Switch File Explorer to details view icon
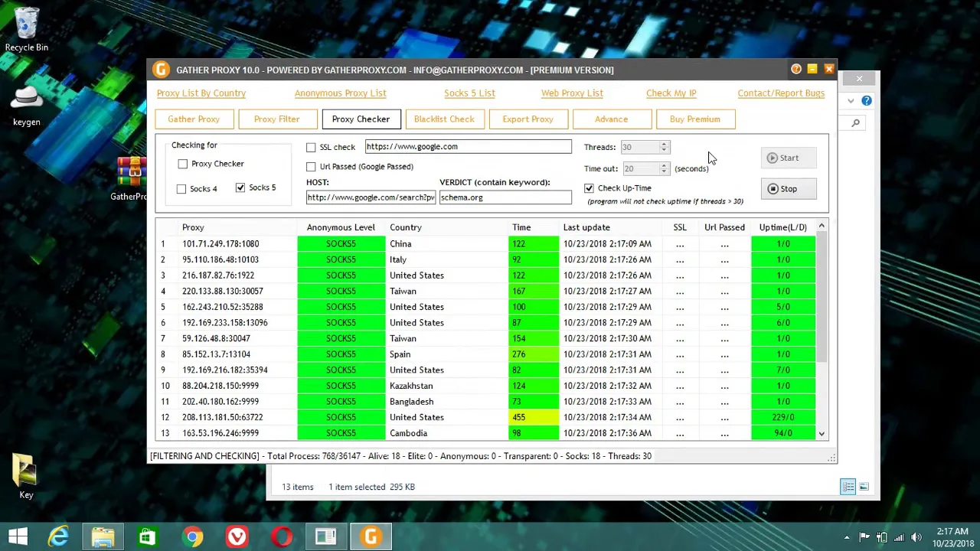The width and height of the screenshot is (980, 551). click(x=848, y=487)
